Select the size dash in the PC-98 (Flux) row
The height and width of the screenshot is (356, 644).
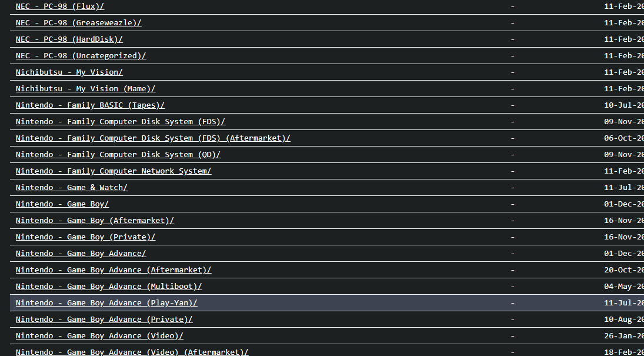[x=513, y=6]
